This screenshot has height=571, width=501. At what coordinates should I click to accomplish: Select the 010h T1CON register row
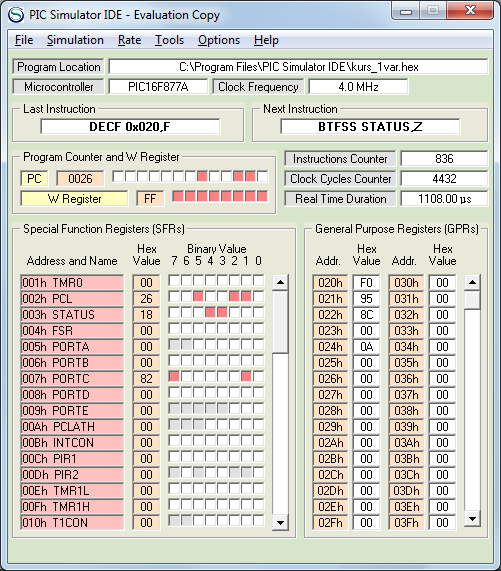[x=72, y=523]
